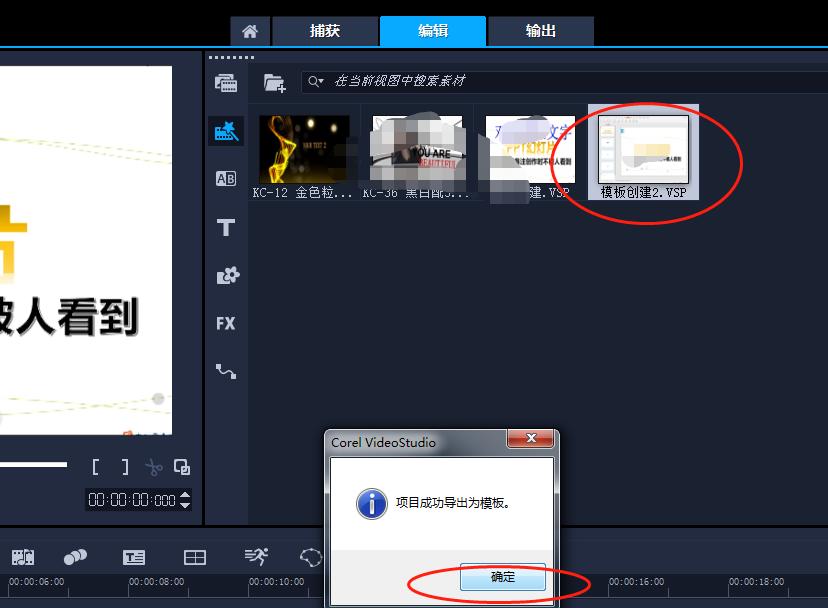This screenshot has height=608, width=828.
Task: Click the 00:00:08:00 timeline ruler mark
Action: (x=157, y=582)
